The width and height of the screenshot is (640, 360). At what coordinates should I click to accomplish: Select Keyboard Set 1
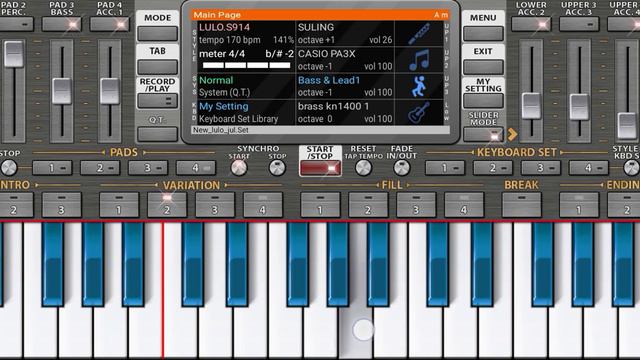click(445, 168)
